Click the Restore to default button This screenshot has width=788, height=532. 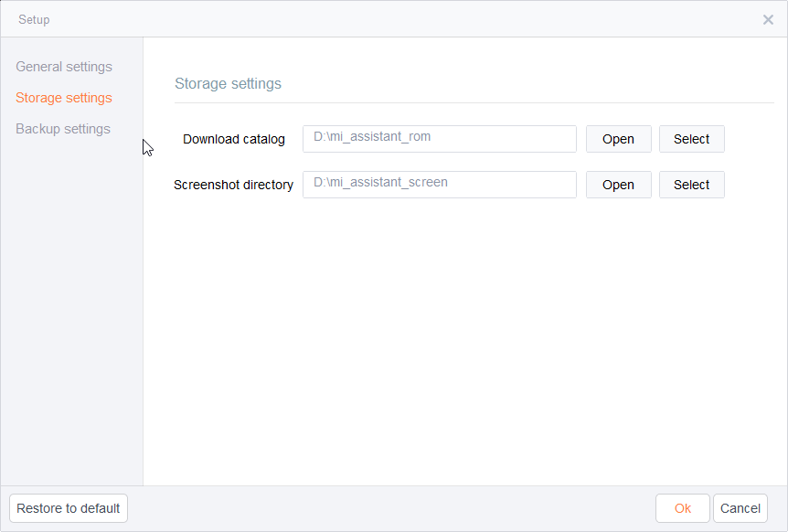[x=69, y=508]
